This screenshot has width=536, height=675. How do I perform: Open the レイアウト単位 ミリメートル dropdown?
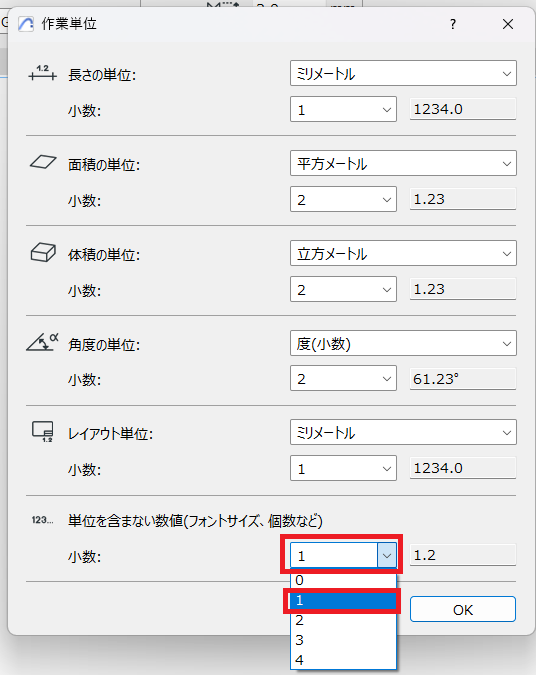point(403,432)
